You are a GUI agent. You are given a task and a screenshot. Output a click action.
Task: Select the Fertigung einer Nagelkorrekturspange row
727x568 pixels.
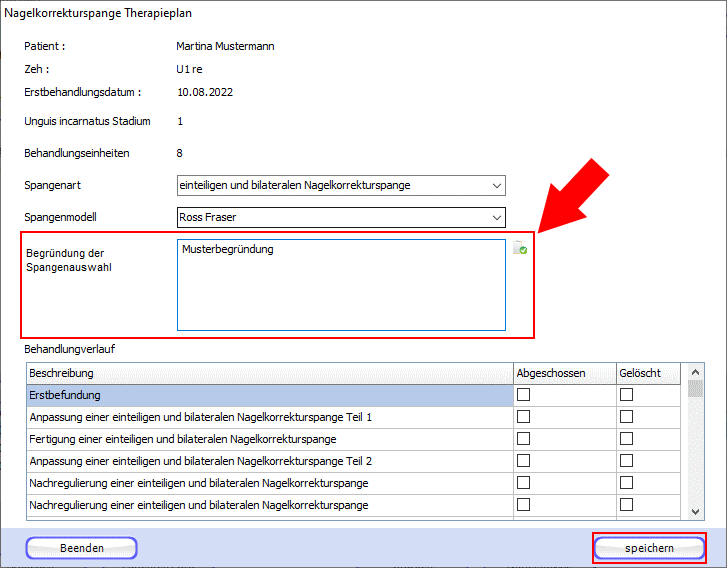(x=268, y=439)
